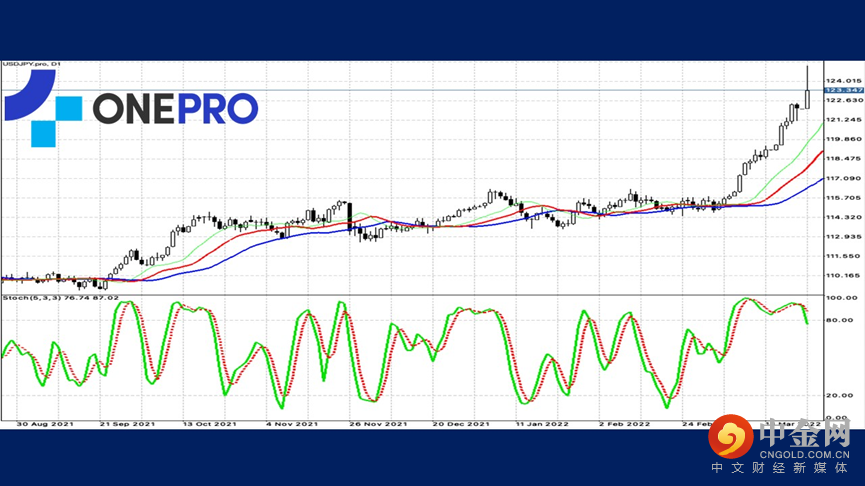Click the 118.475 price axis label
The height and width of the screenshot is (486, 865).
(843, 159)
